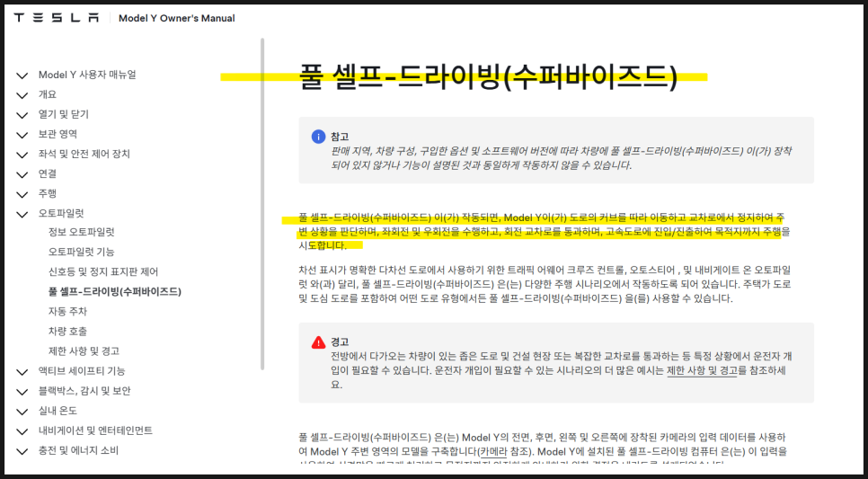Open 좌석 및 안전 제어 장치 section

coord(84,154)
